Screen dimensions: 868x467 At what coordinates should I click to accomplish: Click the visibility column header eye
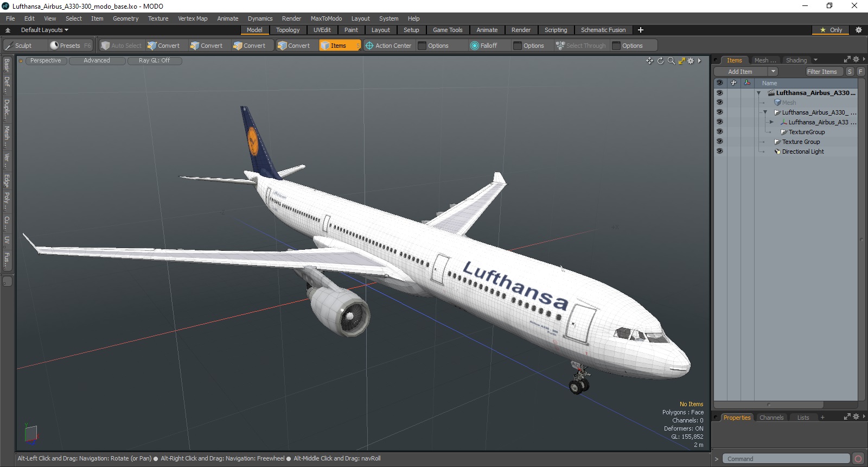pos(719,83)
